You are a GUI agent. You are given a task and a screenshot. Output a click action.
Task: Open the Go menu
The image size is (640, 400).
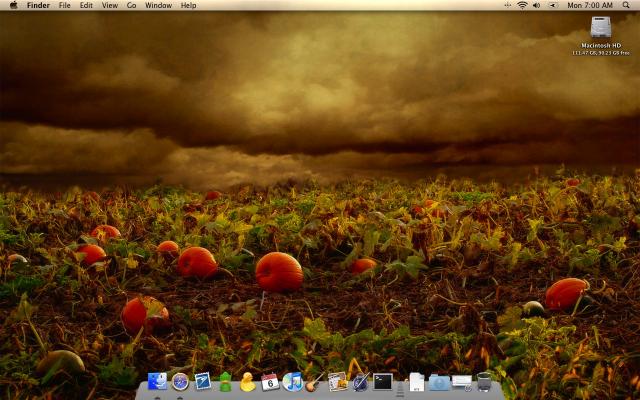pos(131,5)
